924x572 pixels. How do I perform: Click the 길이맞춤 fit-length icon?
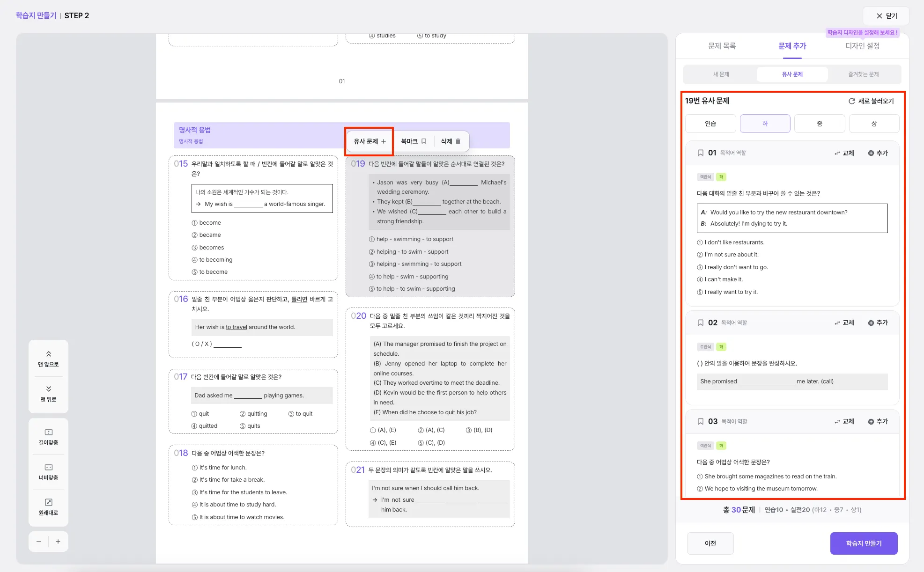48,432
